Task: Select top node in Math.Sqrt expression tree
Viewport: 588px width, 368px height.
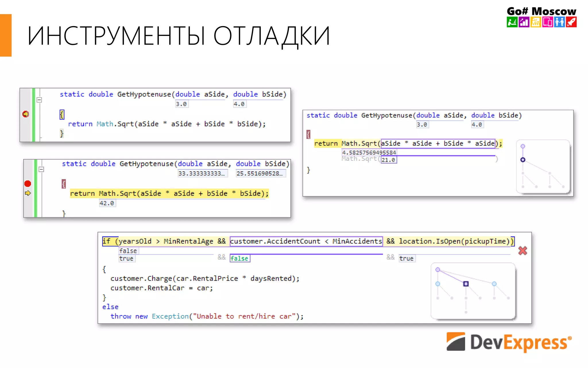Action: coord(523,146)
